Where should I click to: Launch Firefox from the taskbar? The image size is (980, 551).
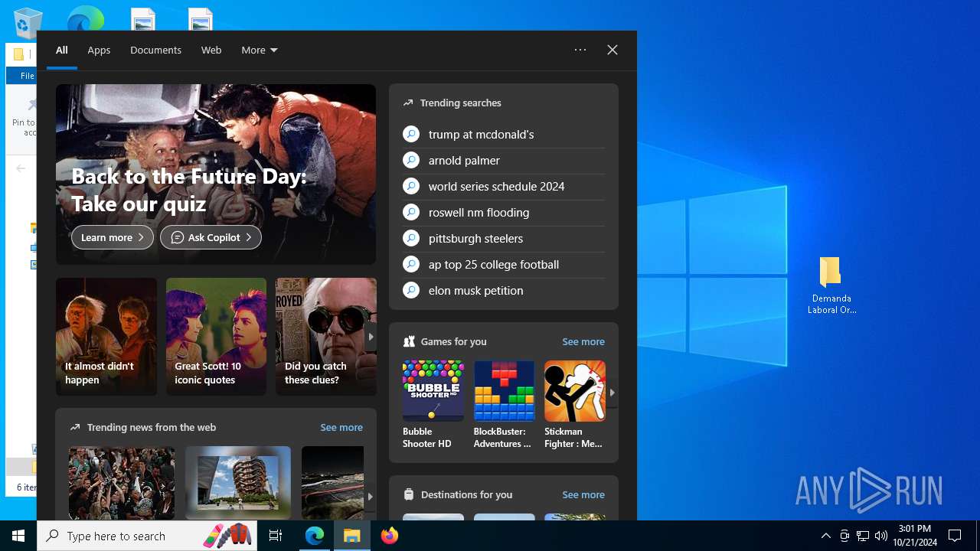click(389, 536)
